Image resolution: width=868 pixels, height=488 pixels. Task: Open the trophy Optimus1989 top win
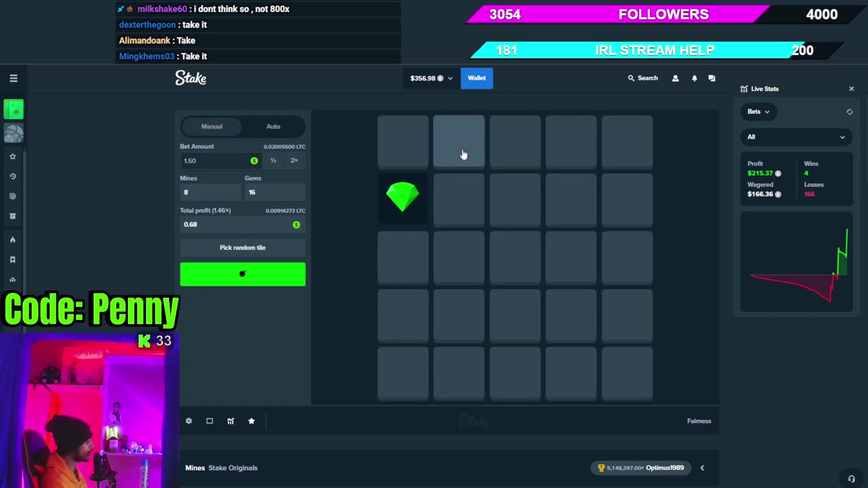click(x=641, y=468)
